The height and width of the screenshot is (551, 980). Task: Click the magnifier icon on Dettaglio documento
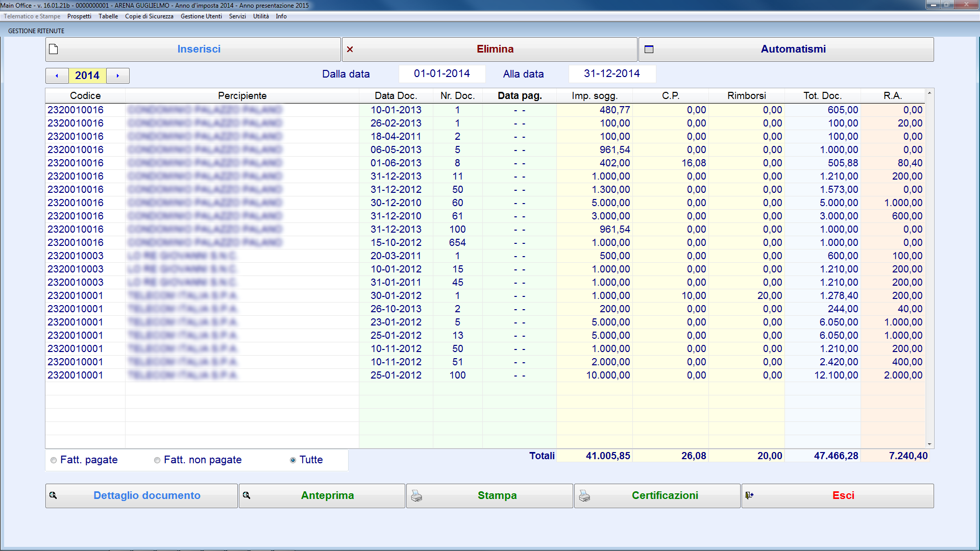53,495
